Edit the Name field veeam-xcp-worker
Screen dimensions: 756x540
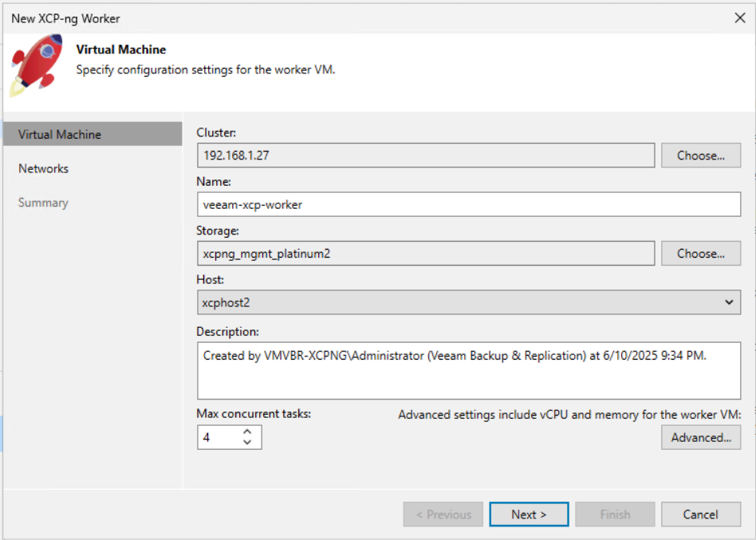point(469,204)
